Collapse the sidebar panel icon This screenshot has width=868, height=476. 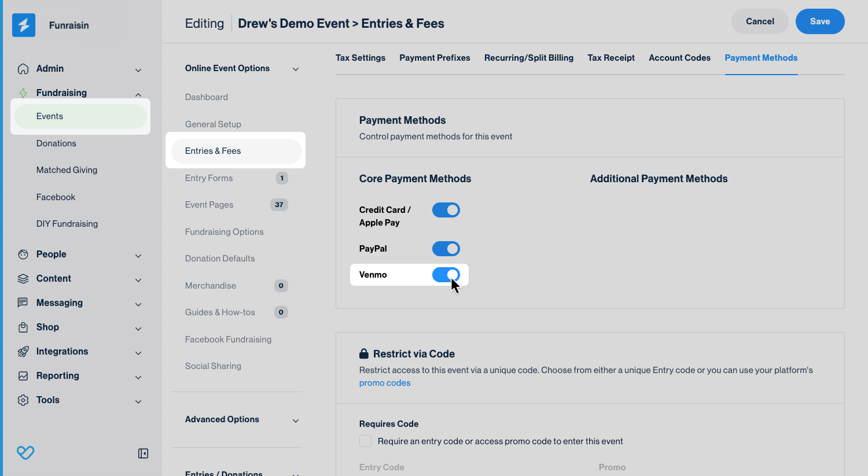(x=143, y=453)
